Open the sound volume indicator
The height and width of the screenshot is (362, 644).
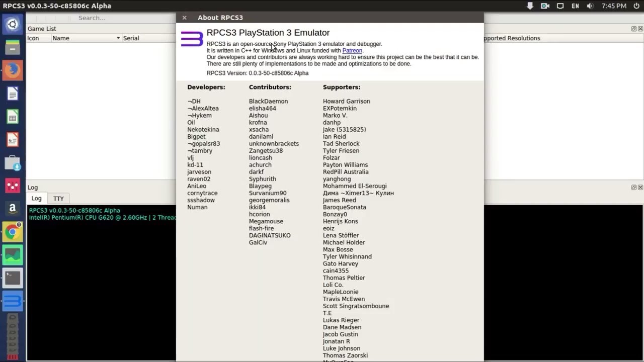click(x=591, y=6)
